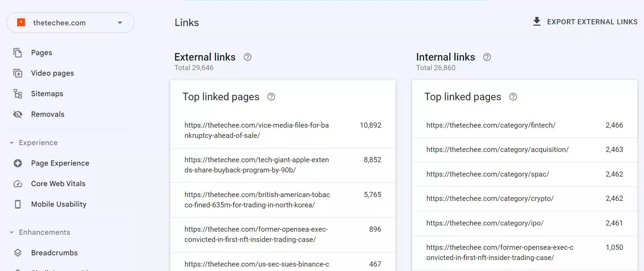Go to Sitemaps
The width and height of the screenshot is (644, 271).
47,94
